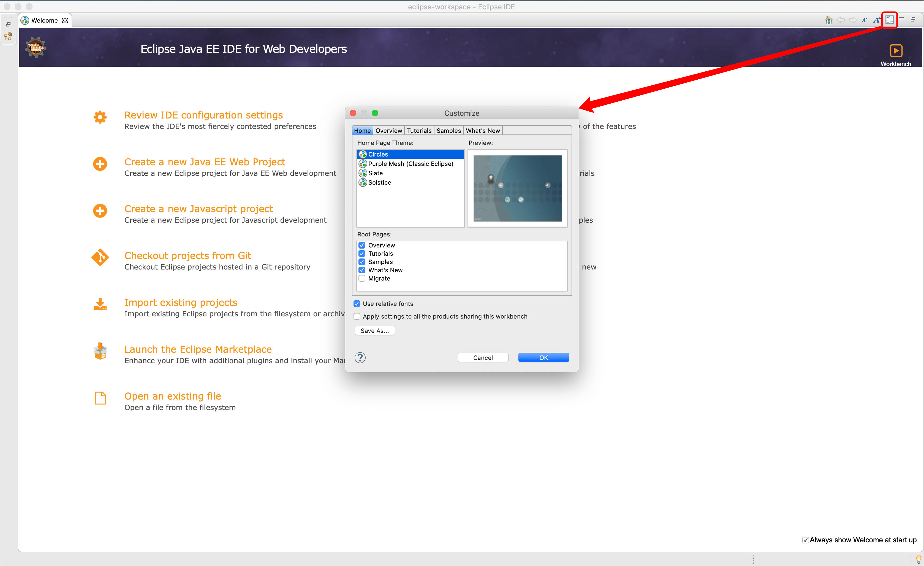The width and height of the screenshot is (924, 566).
Task: Select Circles home page theme
Action: coord(411,154)
